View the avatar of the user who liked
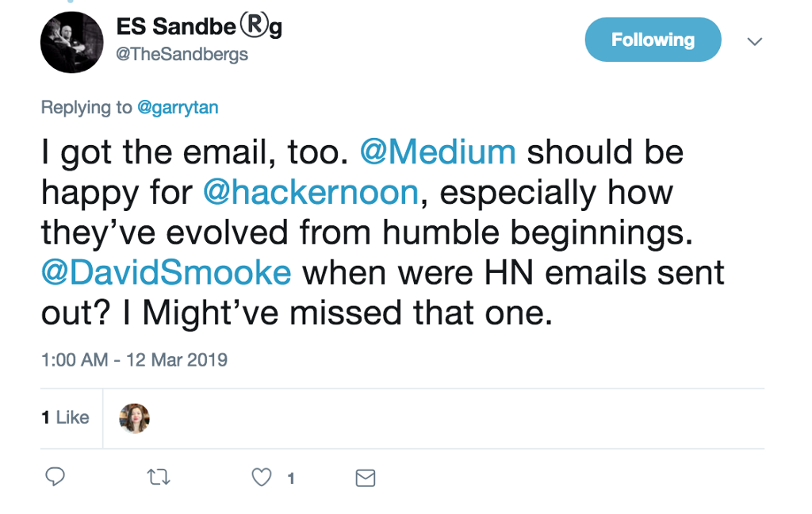This screenshot has width=812, height=514. [134, 418]
